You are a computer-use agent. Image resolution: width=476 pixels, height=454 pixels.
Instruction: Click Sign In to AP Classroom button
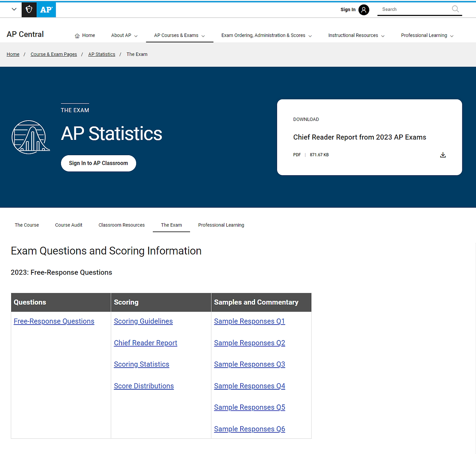[x=99, y=163]
